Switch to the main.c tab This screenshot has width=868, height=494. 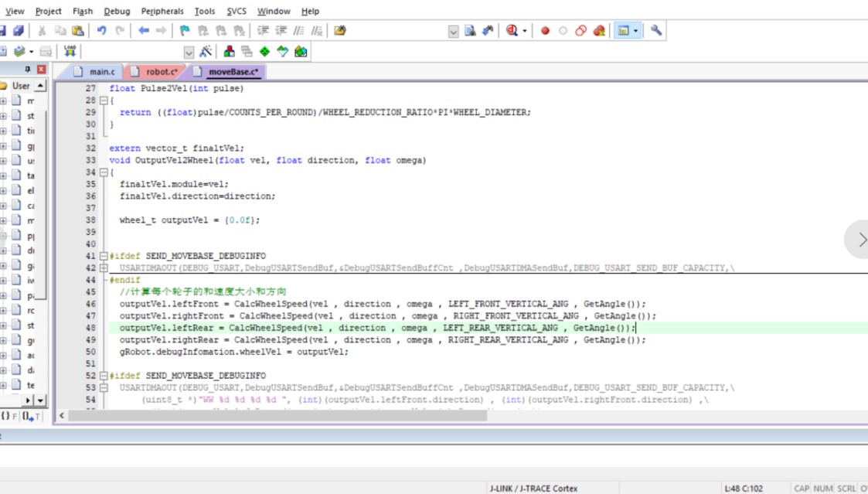(x=101, y=72)
